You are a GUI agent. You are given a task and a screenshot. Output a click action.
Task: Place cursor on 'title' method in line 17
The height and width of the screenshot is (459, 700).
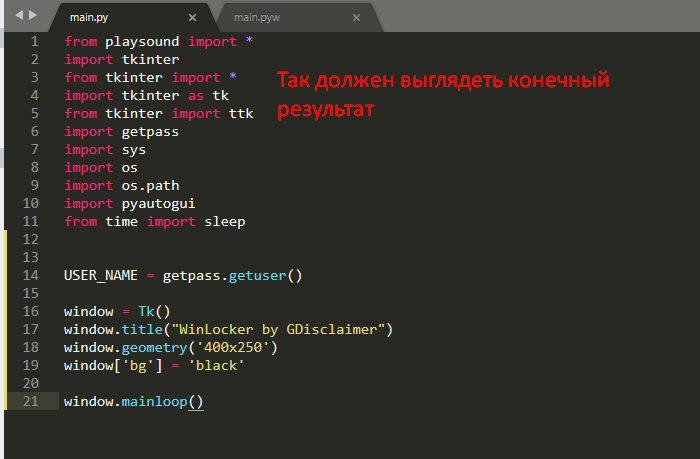142,330
